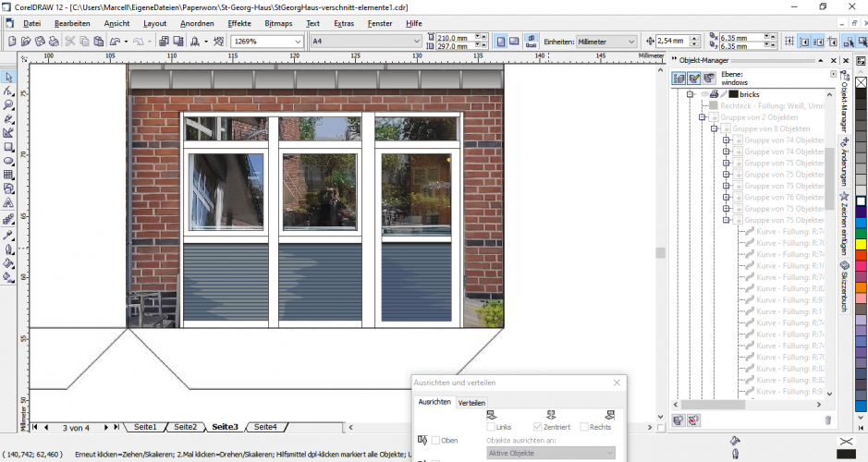Click the Paste clipboard icon

point(99,42)
